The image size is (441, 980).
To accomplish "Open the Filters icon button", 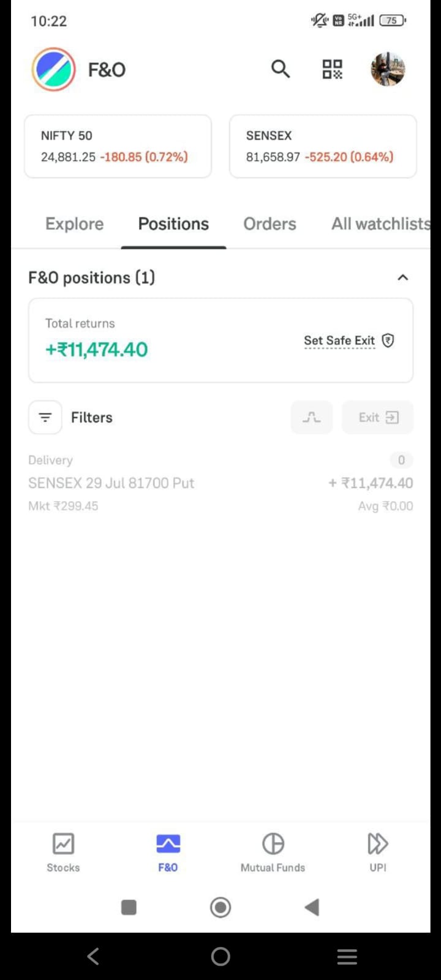I will (45, 417).
